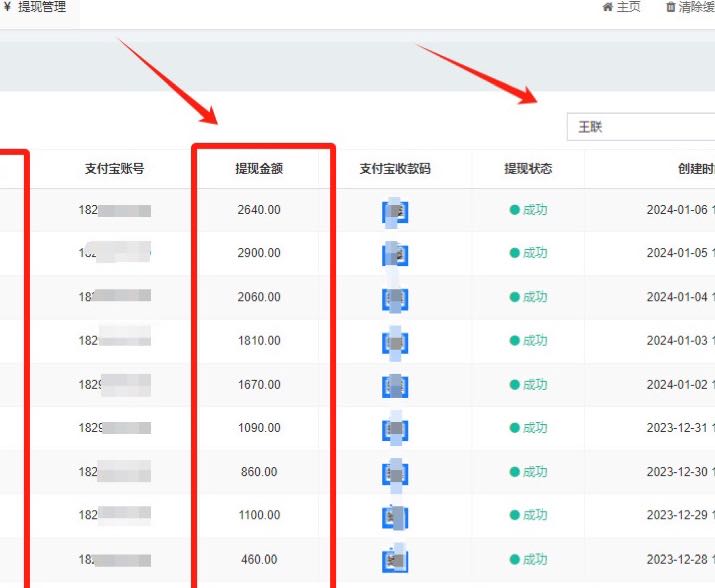Open QR code thumbnail for 2900.00 row

pos(396,254)
